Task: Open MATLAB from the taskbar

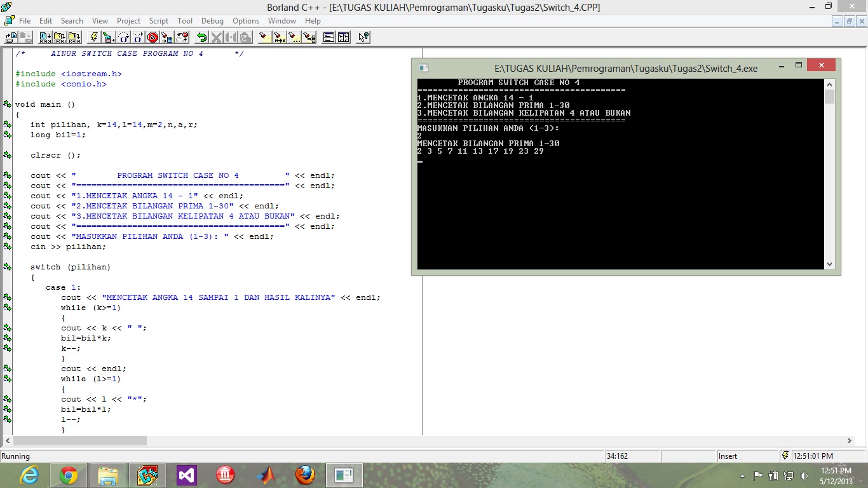Action: (x=266, y=475)
